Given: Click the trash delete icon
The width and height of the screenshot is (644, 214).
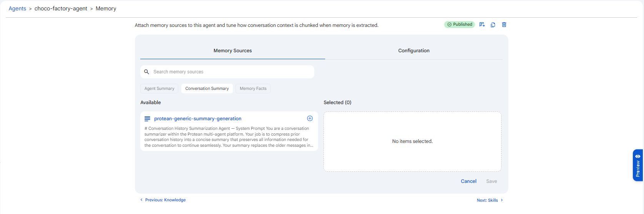Looking at the screenshot, I should click(x=504, y=25).
